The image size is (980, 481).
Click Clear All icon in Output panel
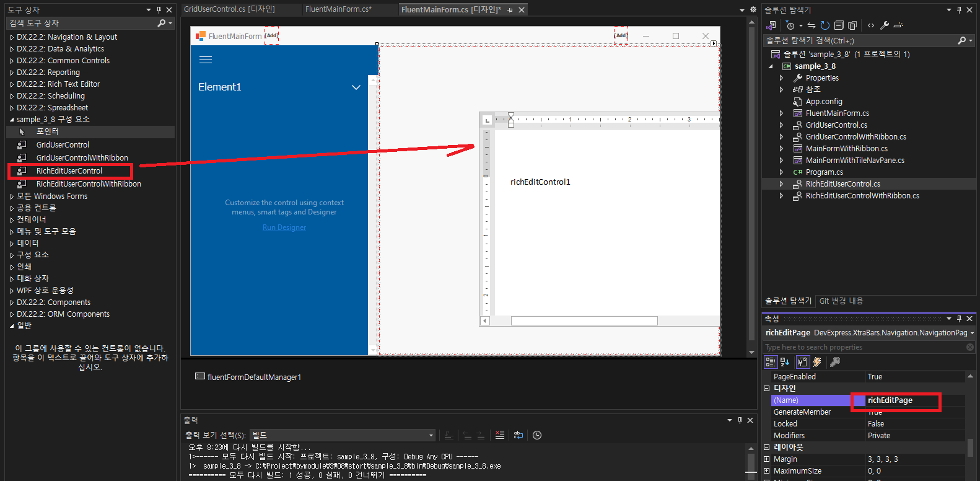[500, 435]
